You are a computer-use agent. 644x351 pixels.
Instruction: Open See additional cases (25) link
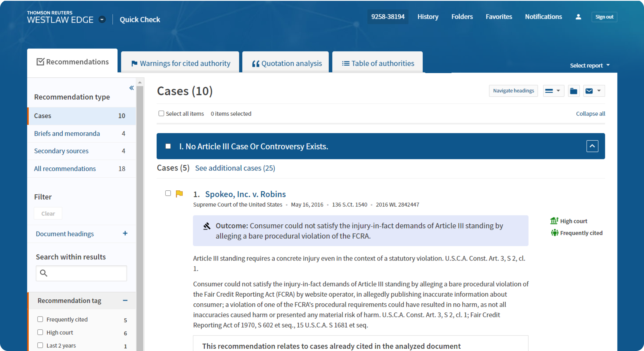[x=235, y=168]
